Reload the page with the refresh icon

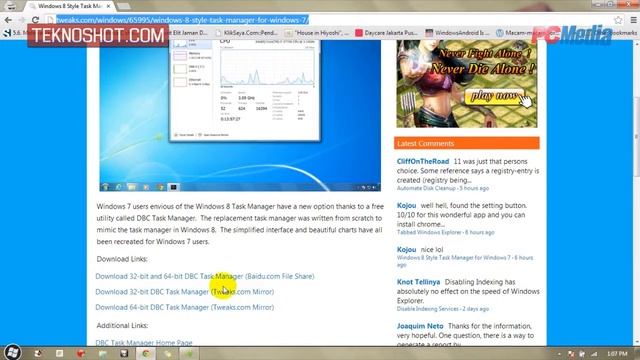point(36,20)
